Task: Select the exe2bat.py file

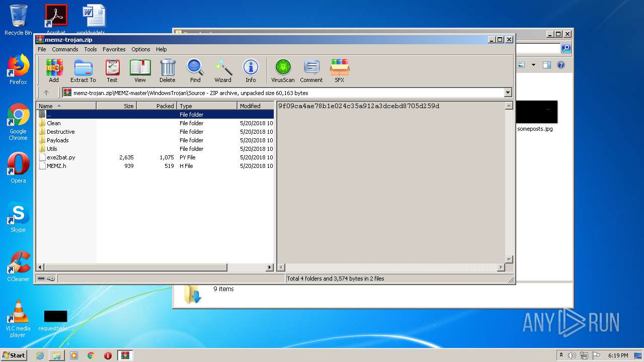Action: 155,157
